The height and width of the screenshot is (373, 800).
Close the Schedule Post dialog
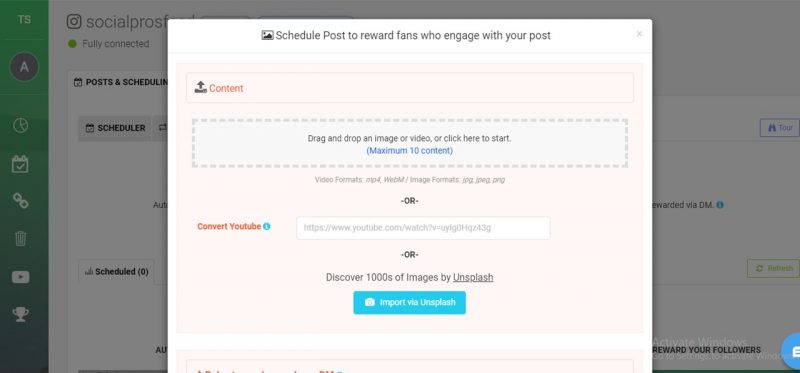click(x=639, y=34)
